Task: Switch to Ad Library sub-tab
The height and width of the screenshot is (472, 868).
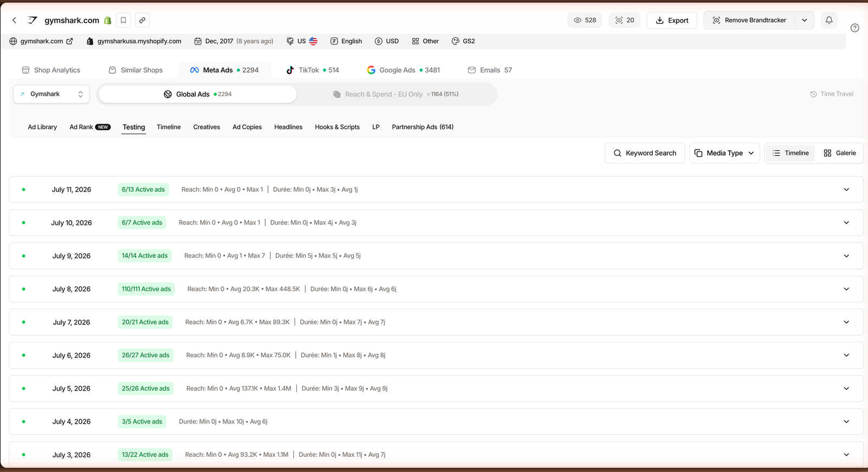Action: (x=42, y=127)
